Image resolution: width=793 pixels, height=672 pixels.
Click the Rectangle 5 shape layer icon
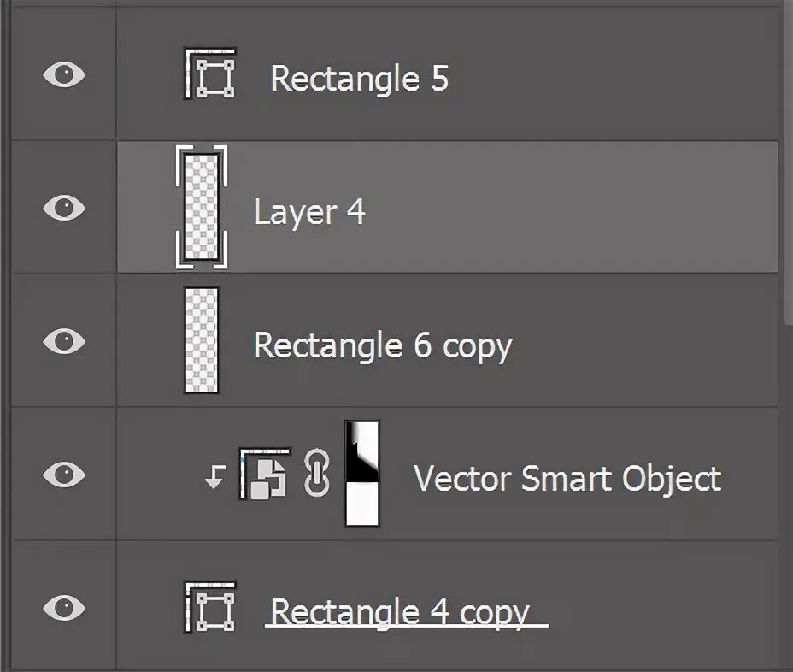[210, 74]
